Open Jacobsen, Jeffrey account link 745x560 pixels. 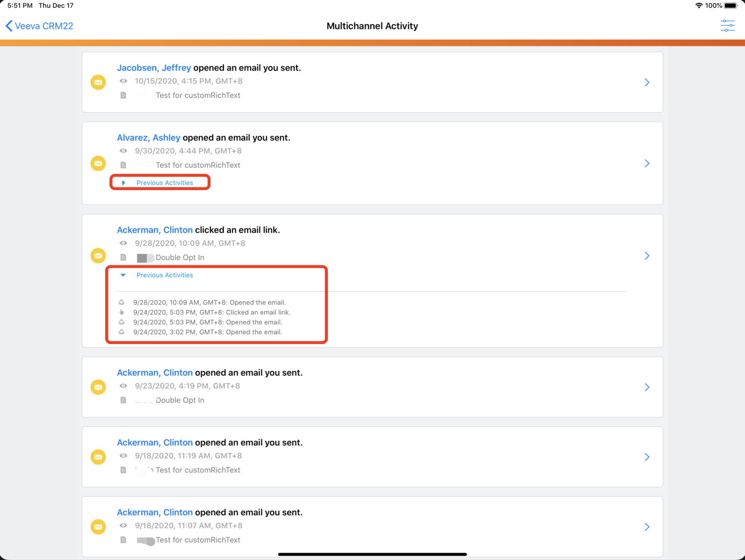click(154, 68)
